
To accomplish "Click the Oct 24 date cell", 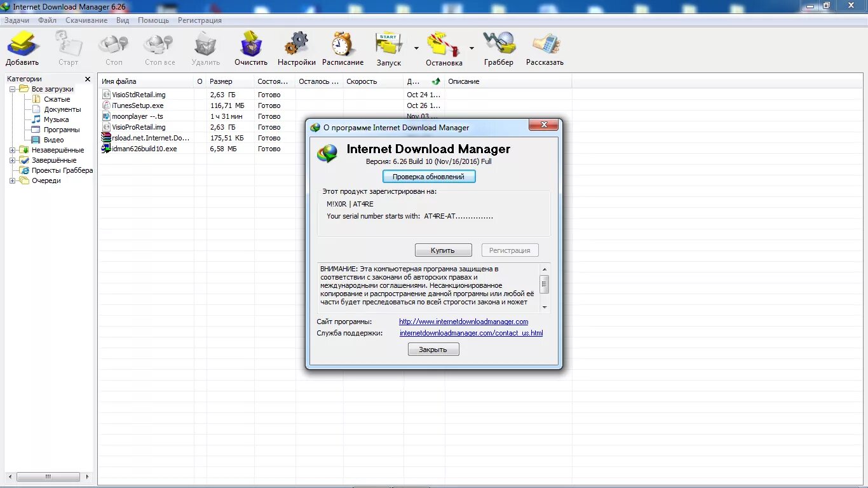I will [x=424, y=95].
